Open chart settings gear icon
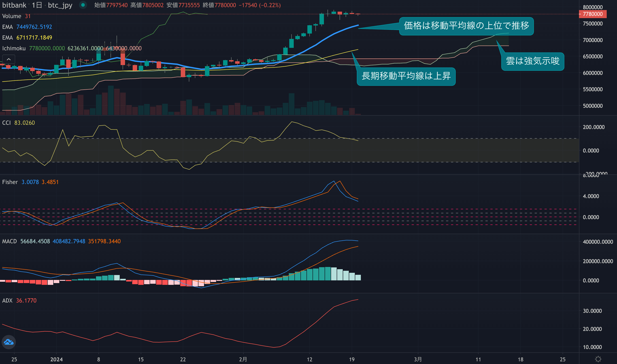Screen dimensions: 617x364 (x=598, y=359)
